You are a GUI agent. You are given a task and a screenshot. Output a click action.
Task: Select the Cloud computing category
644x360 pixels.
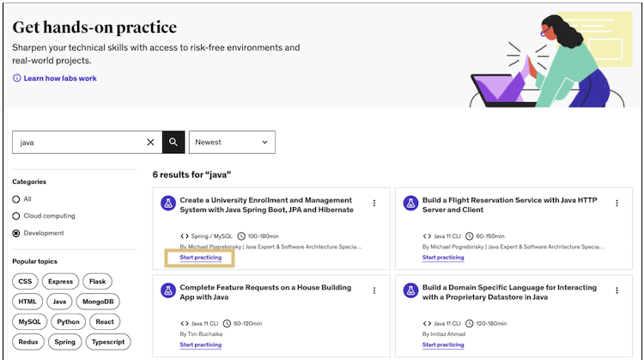[x=16, y=216]
